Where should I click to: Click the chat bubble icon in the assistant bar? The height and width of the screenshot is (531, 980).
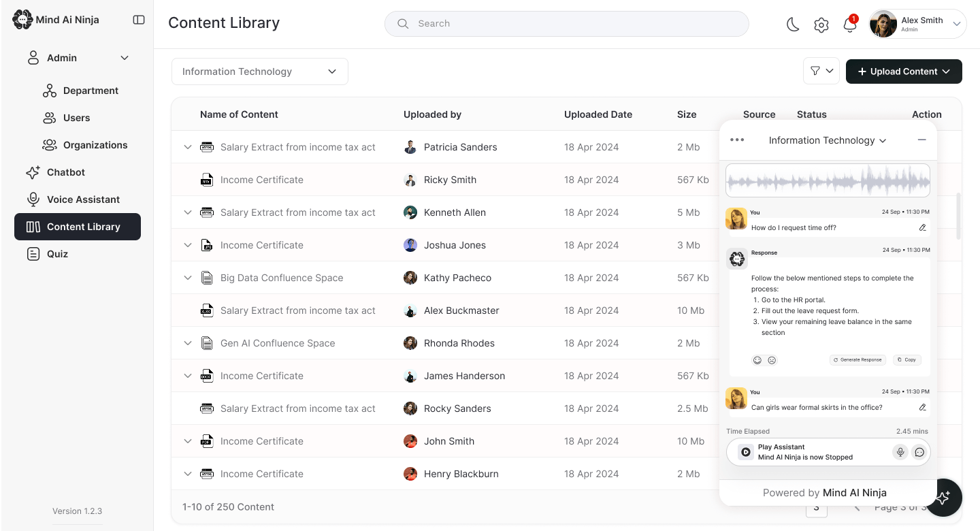coord(919,451)
